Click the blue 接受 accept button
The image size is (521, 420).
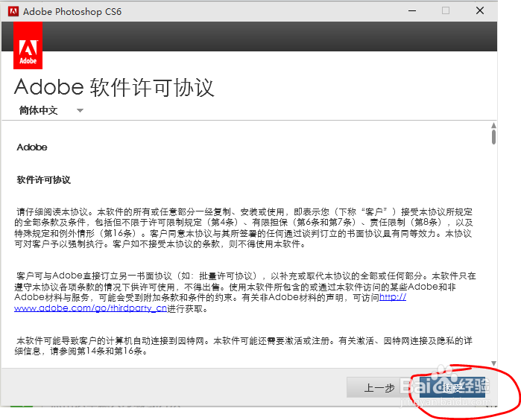click(452, 387)
